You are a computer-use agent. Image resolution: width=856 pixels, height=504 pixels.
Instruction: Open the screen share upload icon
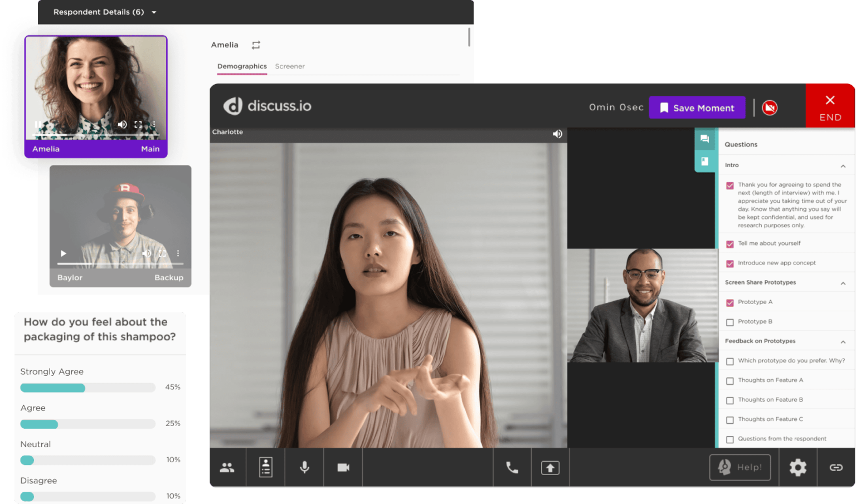click(x=550, y=467)
